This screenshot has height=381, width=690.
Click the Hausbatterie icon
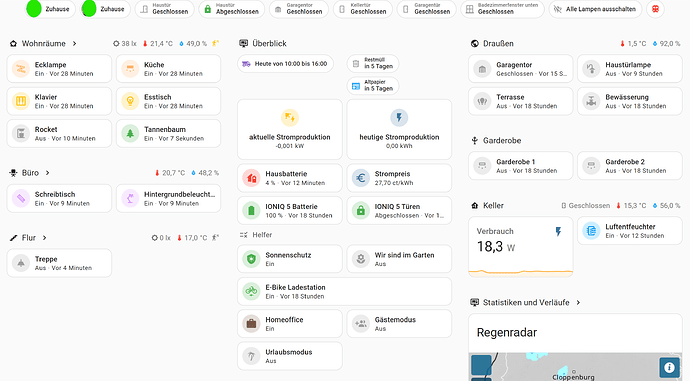pos(251,178)
